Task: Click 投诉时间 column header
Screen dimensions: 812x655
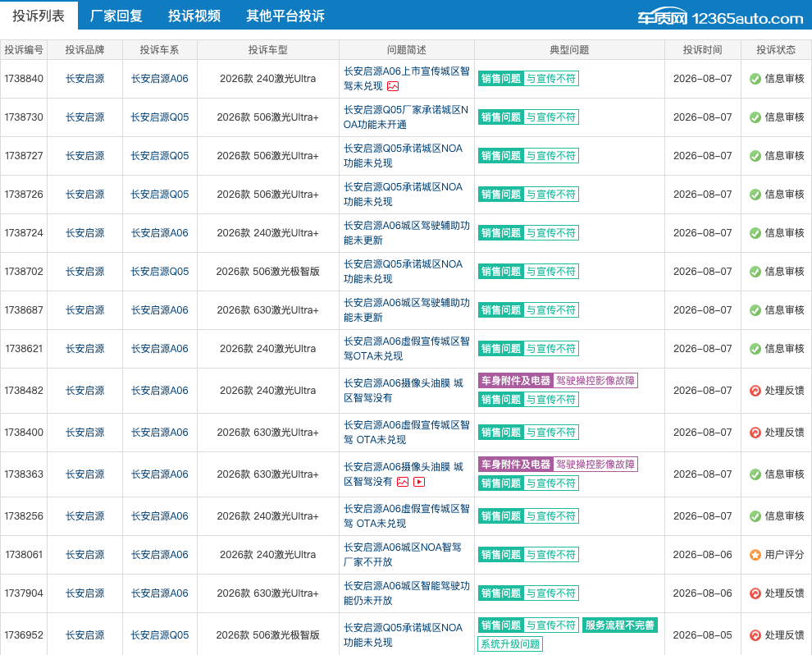Action: pyautogui.click(x=703, y=50)
